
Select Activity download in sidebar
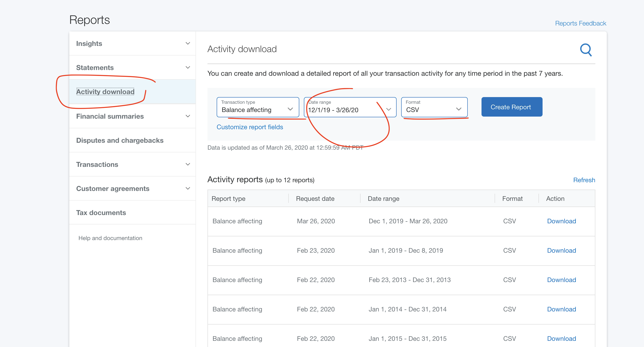pyautogui.click(x=105, y=92)
